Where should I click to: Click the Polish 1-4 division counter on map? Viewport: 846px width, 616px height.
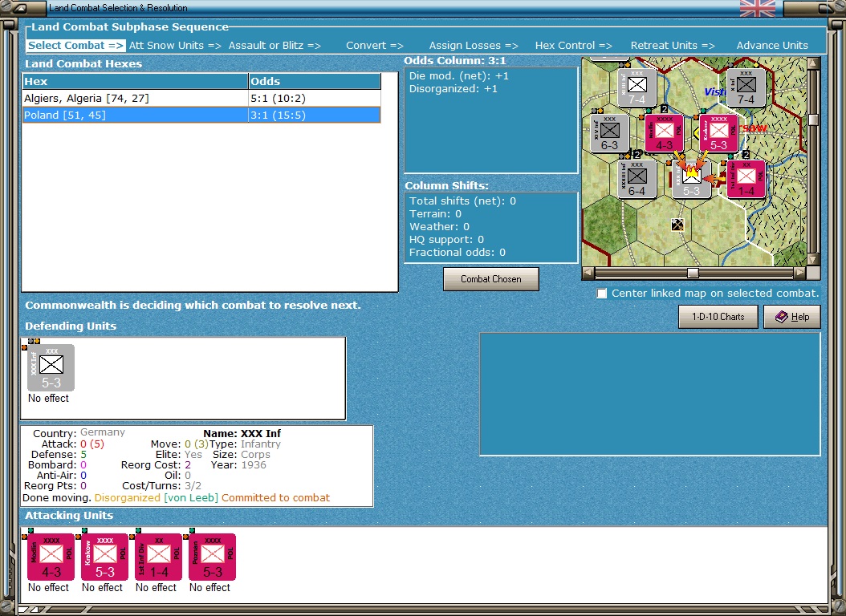pyautogui.click(x=746, y=179)
